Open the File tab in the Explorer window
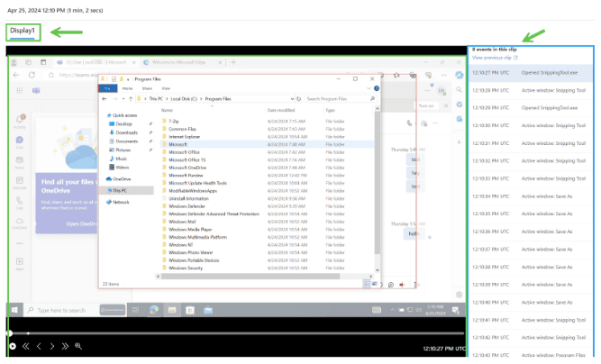The image size is (601, 364). (x=108, y=88)
